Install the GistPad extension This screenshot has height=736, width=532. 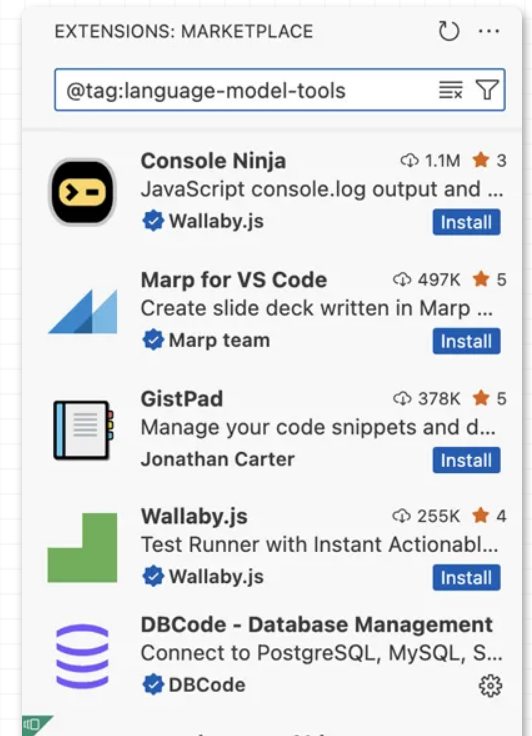[466, 460]
